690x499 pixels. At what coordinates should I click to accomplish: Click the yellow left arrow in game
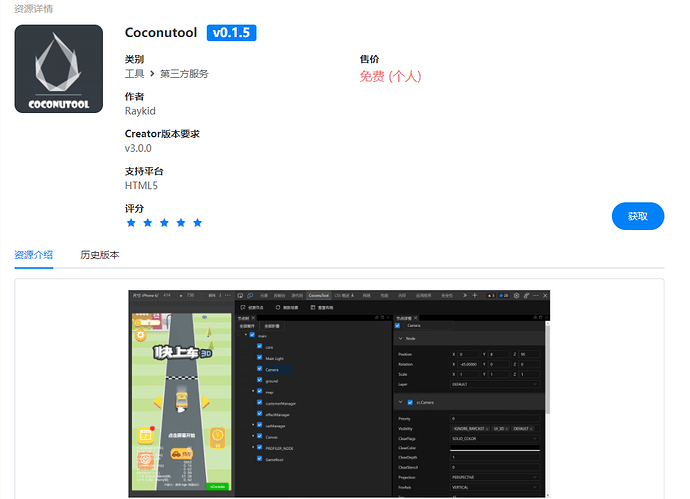tap(158, 402)
